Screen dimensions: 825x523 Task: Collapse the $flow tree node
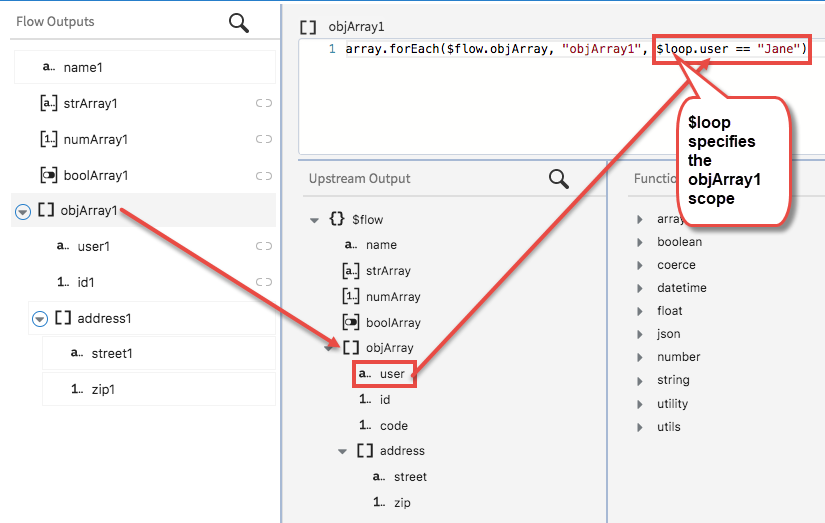[x=314, y=220]
